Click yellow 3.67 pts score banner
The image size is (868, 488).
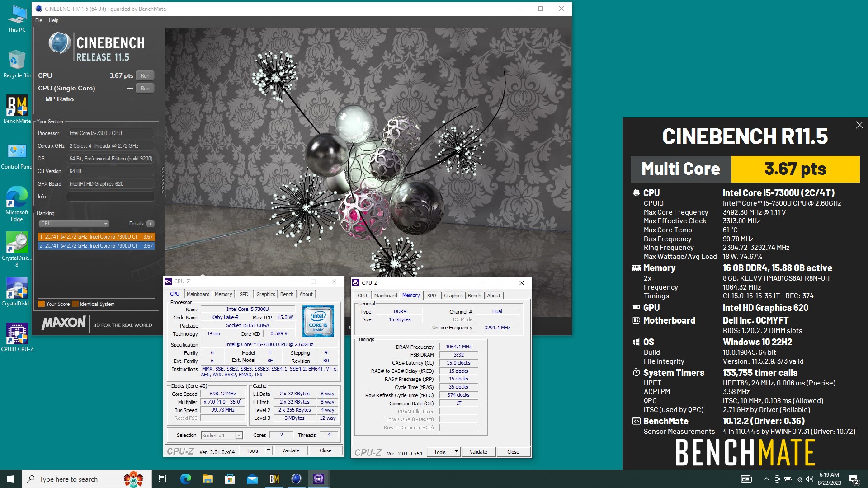click(x=795, y=169)
